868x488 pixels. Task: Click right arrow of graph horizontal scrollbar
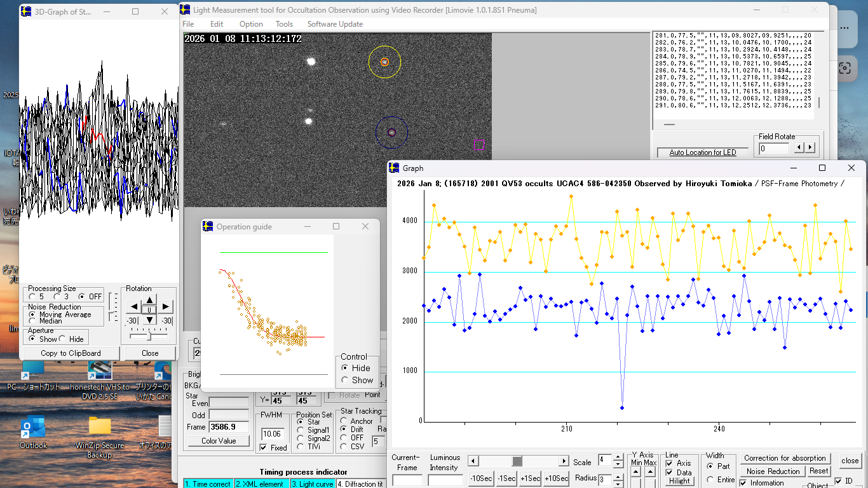pos(564,461)
